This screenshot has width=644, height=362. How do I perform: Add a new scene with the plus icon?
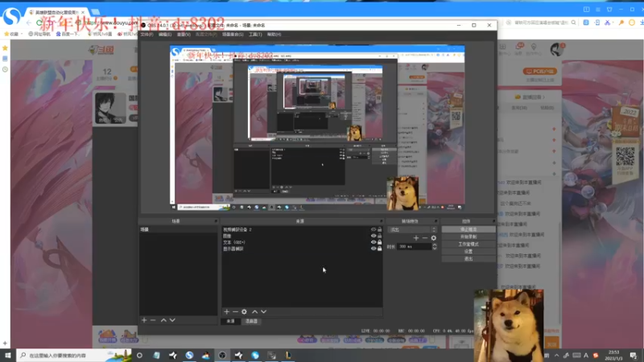(144, 320)
